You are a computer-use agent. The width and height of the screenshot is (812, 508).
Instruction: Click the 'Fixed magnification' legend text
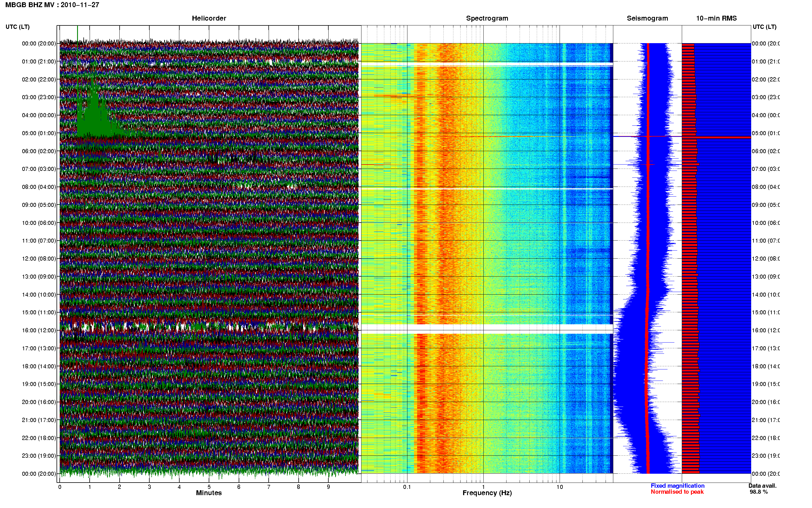click(678, 486)
